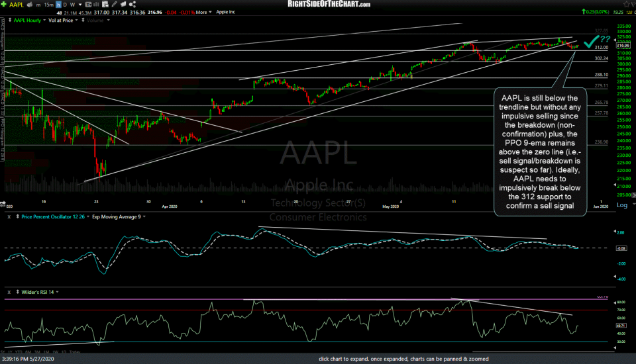This screenshot has width=636, height=364.
Task: Click the last price 316.96 value
Action: pyautogui.click(x=154, y=13)
